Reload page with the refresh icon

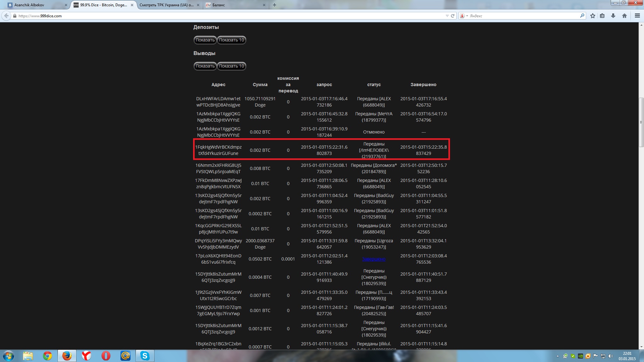click(x=453, y=16)
